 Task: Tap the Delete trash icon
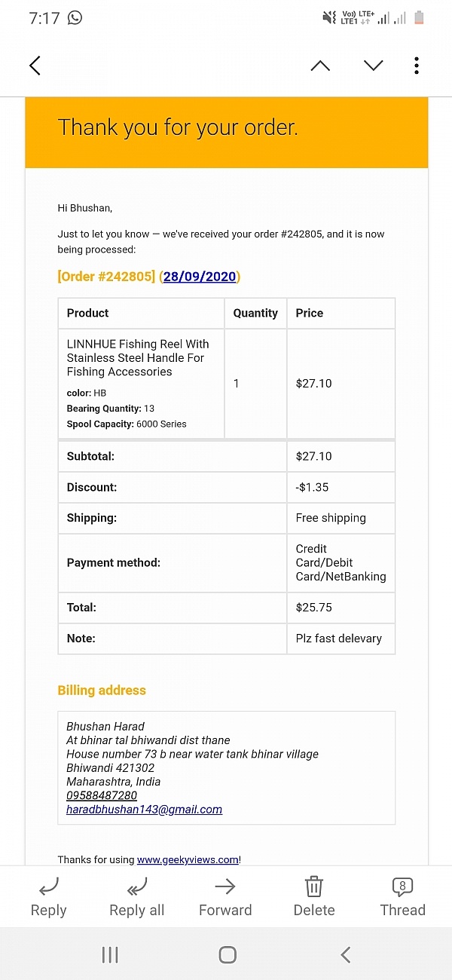click(x=314, y=886)
